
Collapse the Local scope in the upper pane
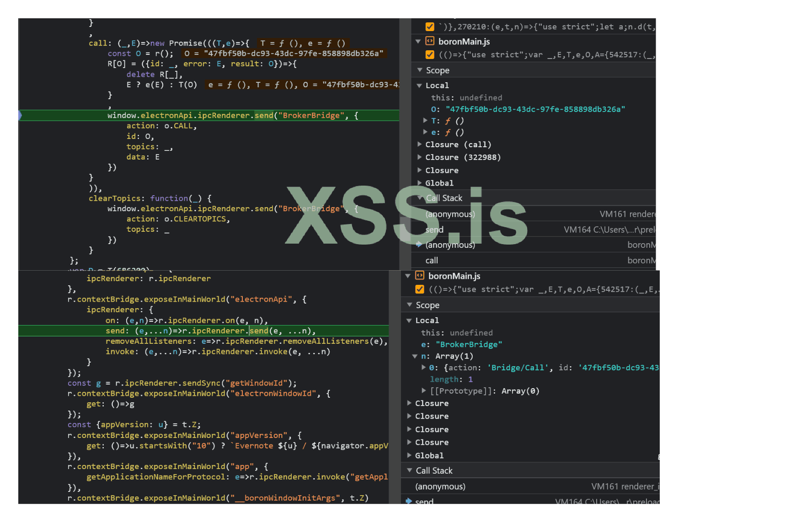click(419, 85)
